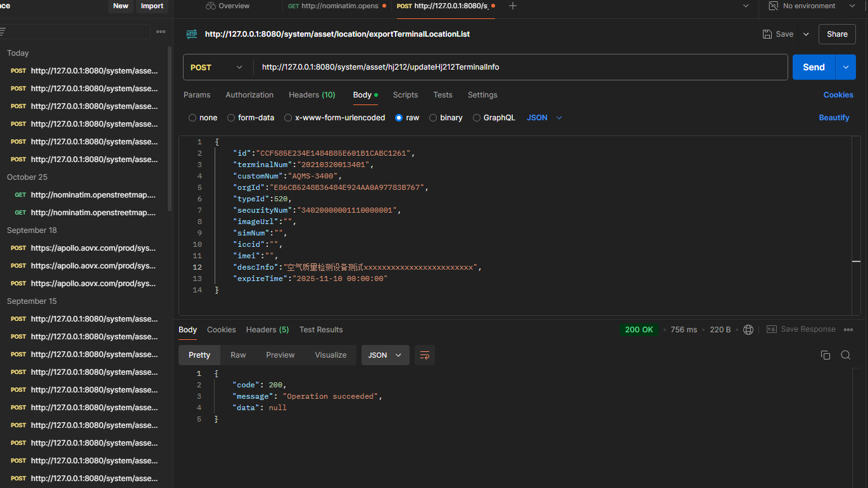Viewport: 868px width, 488px height.
Task: Click the Save floppy disk icon
Action: [767, 34]
